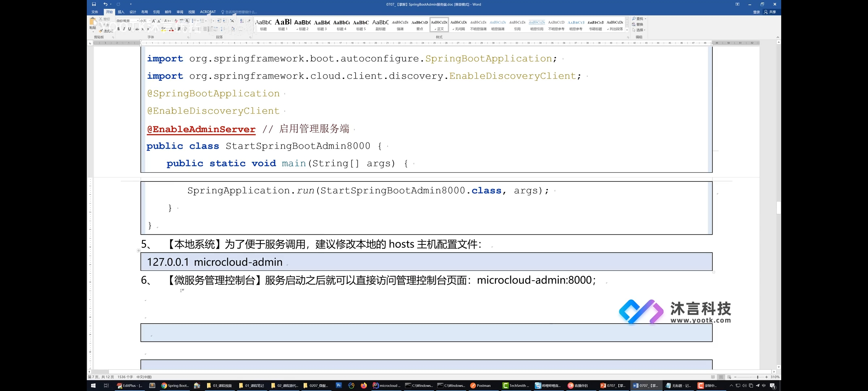Click the Bullets list icon
Viewport: 868px width, 391px height.
[194, 21]
